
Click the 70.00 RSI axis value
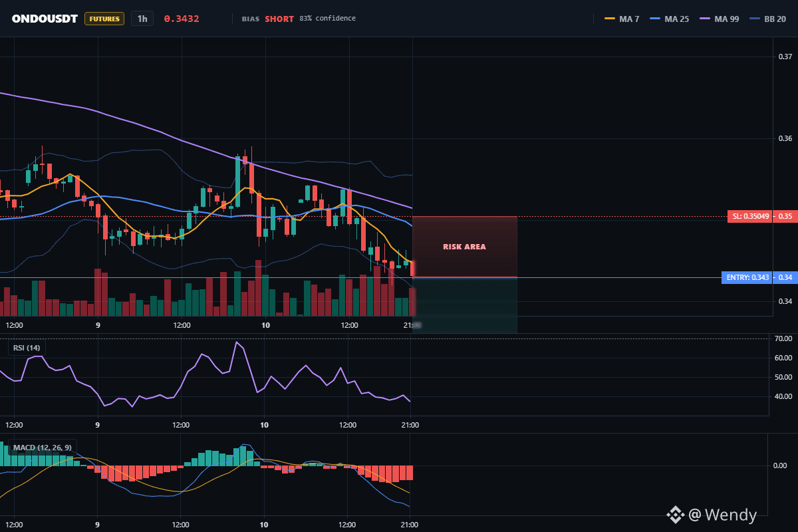coord(784,338)
